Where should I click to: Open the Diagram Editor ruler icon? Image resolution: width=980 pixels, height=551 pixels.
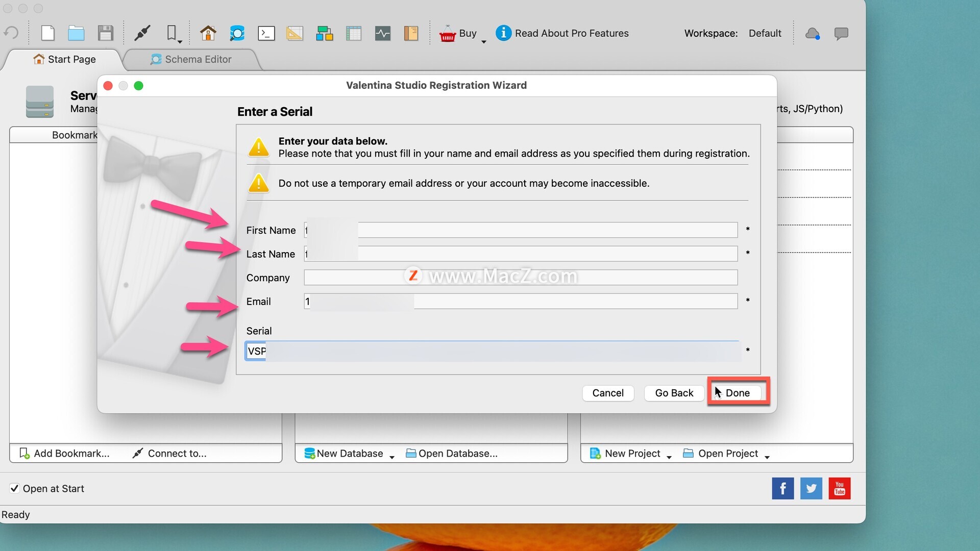tap(295, 33)
